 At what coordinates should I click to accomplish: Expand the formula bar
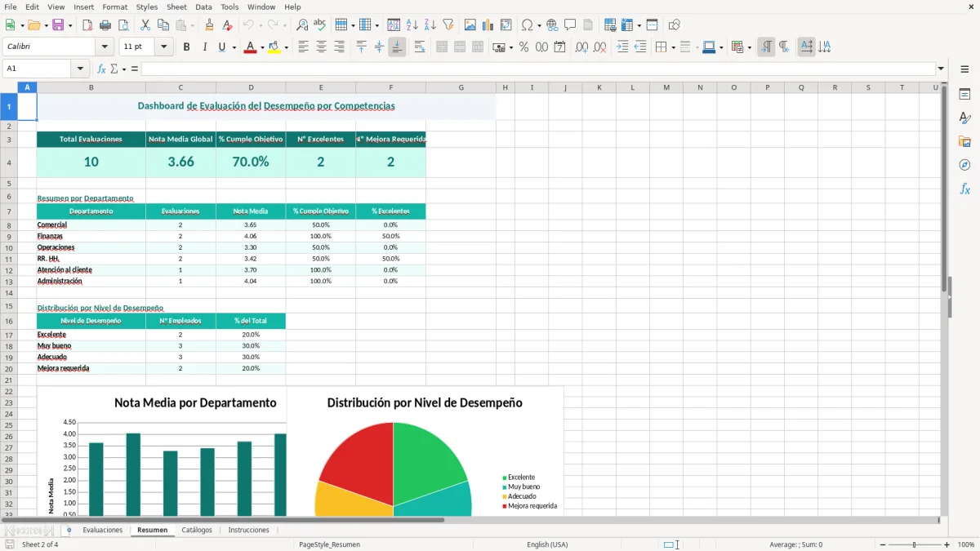941,69
